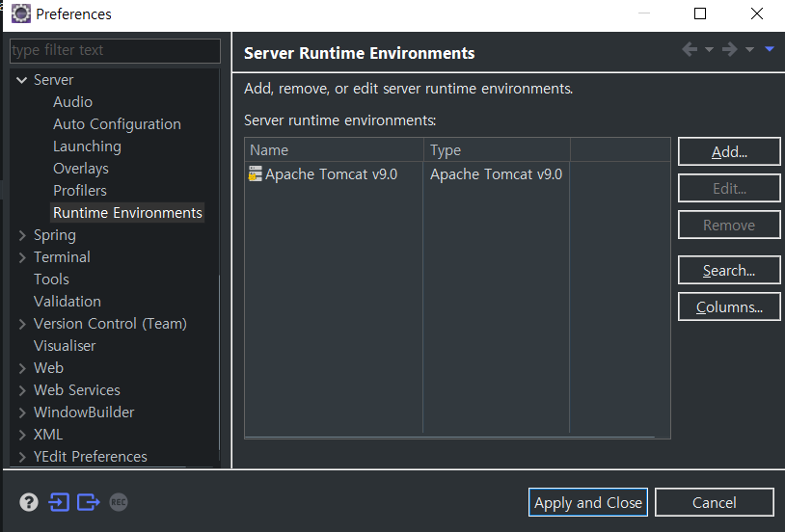Go back using the left arrow icon
Screen dimensions: 785x532
pos(690,49)
